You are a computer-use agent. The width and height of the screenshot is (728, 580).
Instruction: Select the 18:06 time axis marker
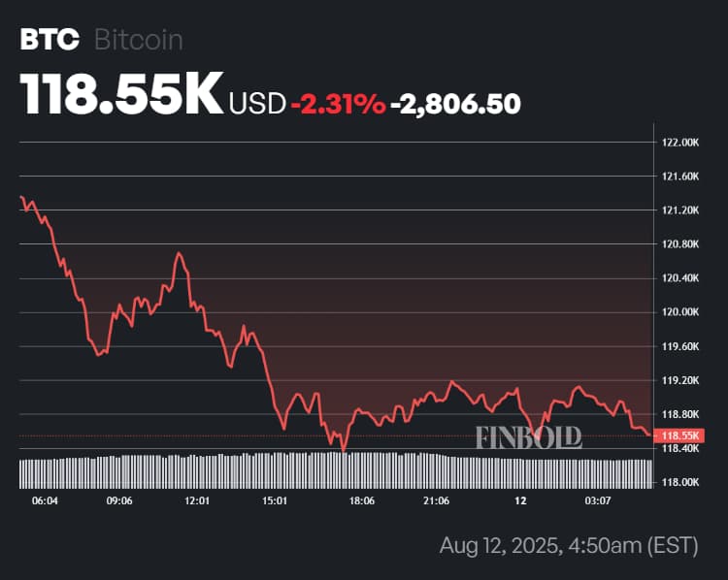362,500
